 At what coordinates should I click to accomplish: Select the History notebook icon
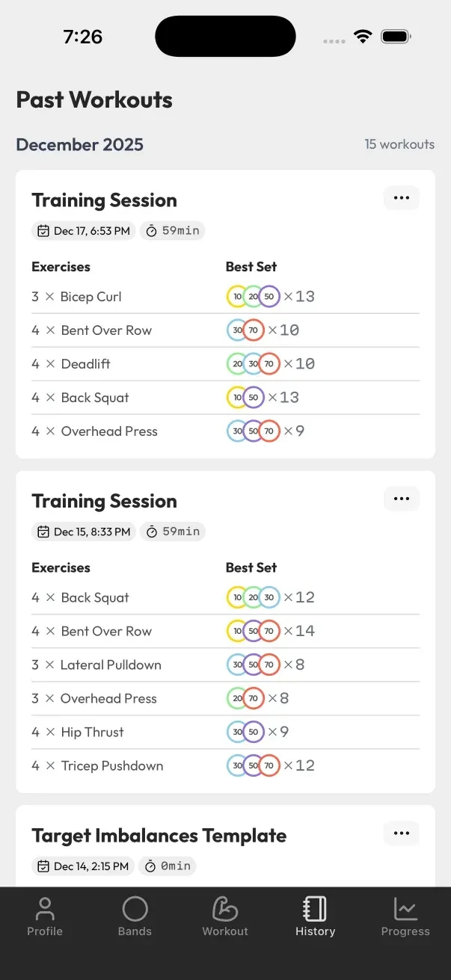[315, 910]
